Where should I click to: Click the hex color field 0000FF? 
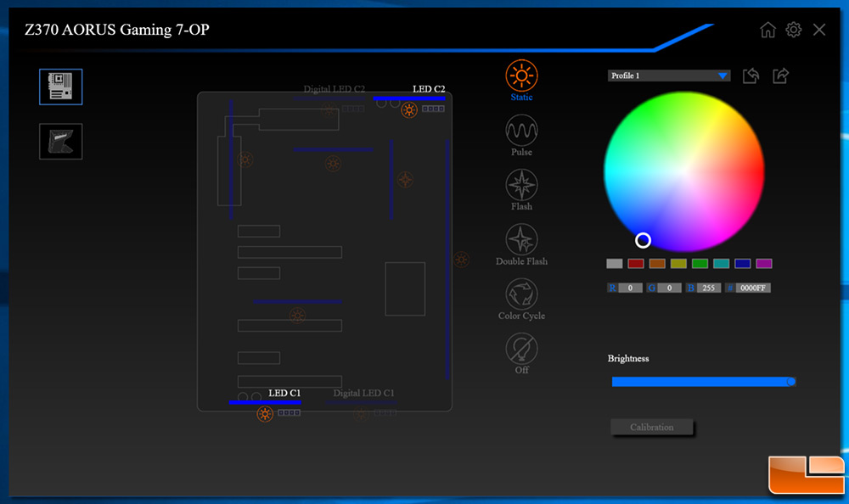click(x=752, y=288)
